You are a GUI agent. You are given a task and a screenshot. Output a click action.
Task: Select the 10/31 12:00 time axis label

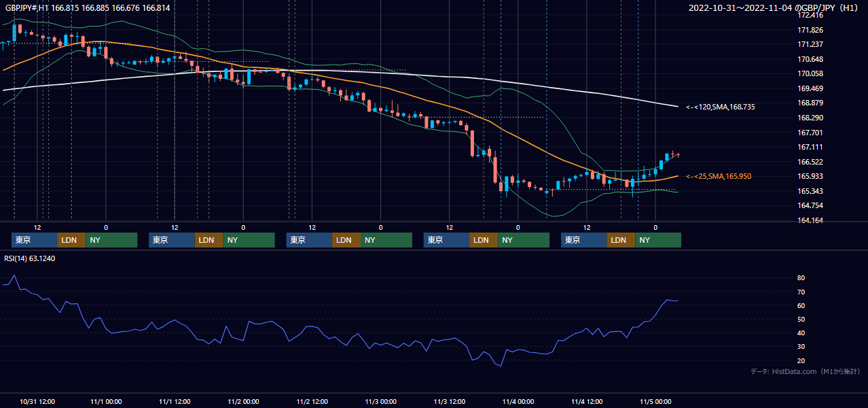[37, 401]
